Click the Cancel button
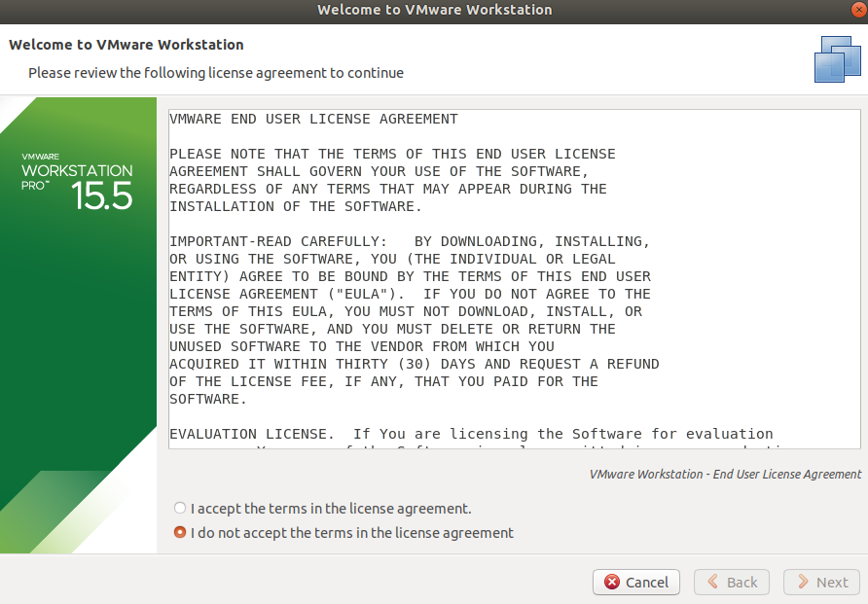The width and height of the screenshot is (868, 604). point(636,582)
